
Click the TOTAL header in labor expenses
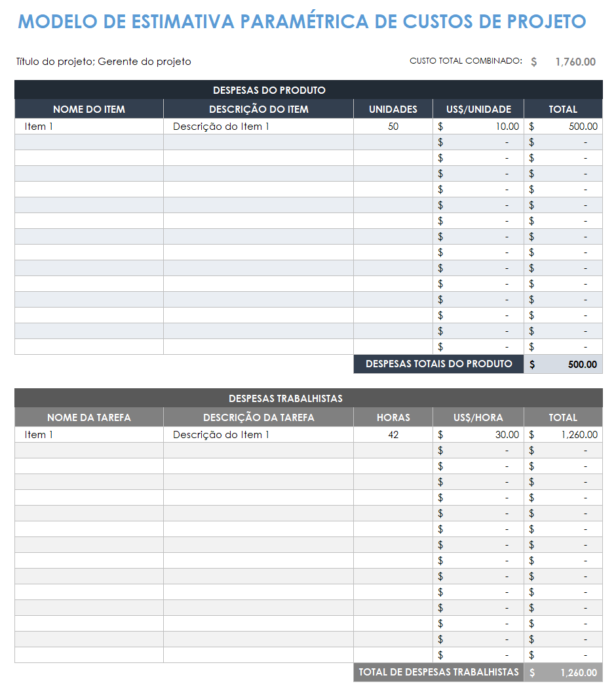[x=563, y=417]
